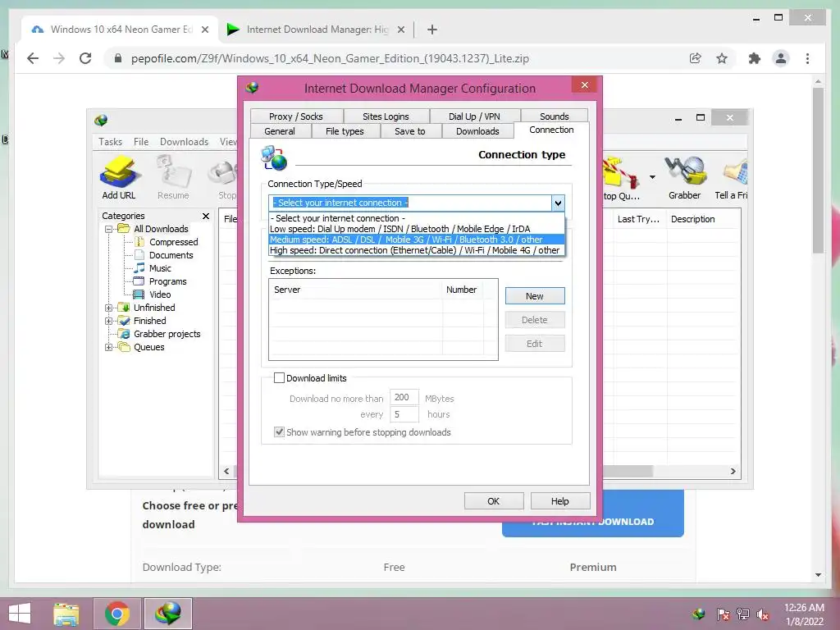
Task: Click IDM list horizontal scroll right arrow
Action: [733, 472]
